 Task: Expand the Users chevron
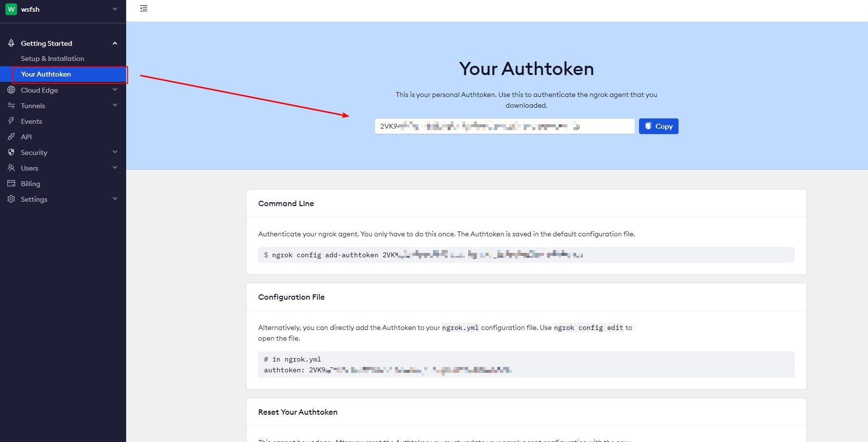115,168
